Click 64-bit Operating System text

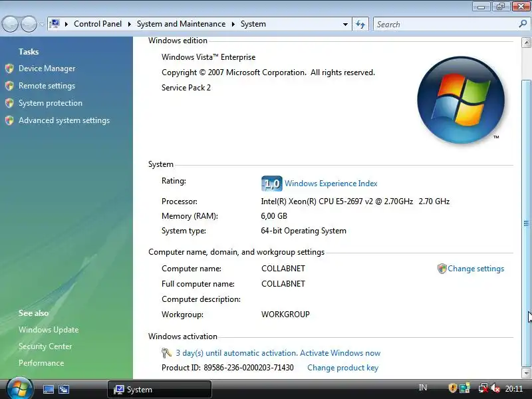[304, 231]
